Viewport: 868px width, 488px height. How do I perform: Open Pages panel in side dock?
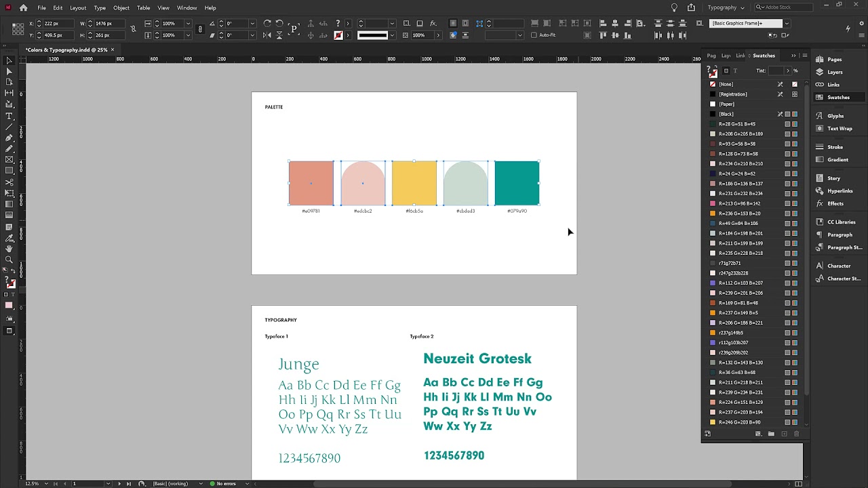(834, 60)
